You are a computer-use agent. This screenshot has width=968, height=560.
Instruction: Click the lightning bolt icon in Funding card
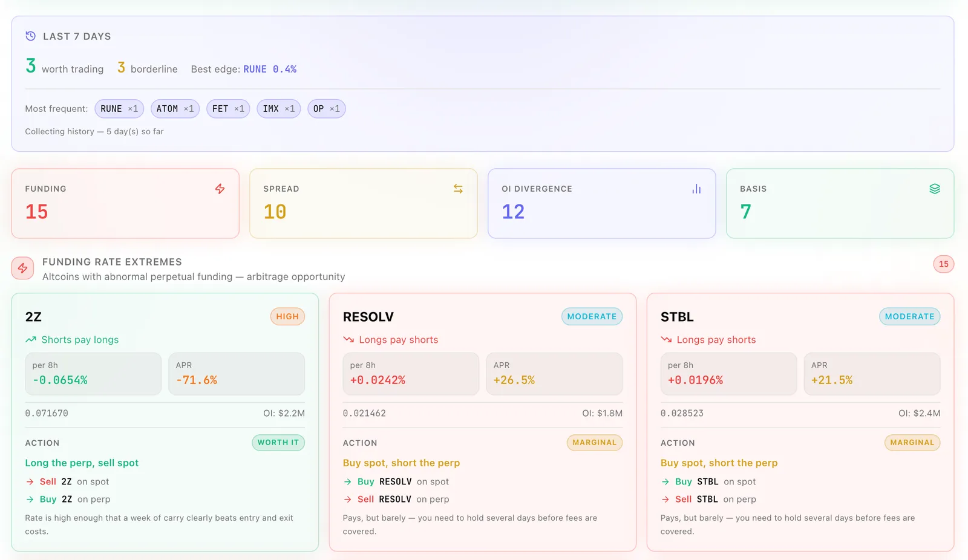(220, 189)
